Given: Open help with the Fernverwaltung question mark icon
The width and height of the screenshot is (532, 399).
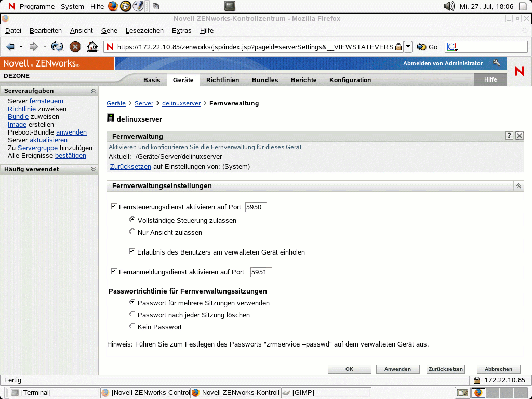Looking at the screenshot, I should [x=509, y=136].
